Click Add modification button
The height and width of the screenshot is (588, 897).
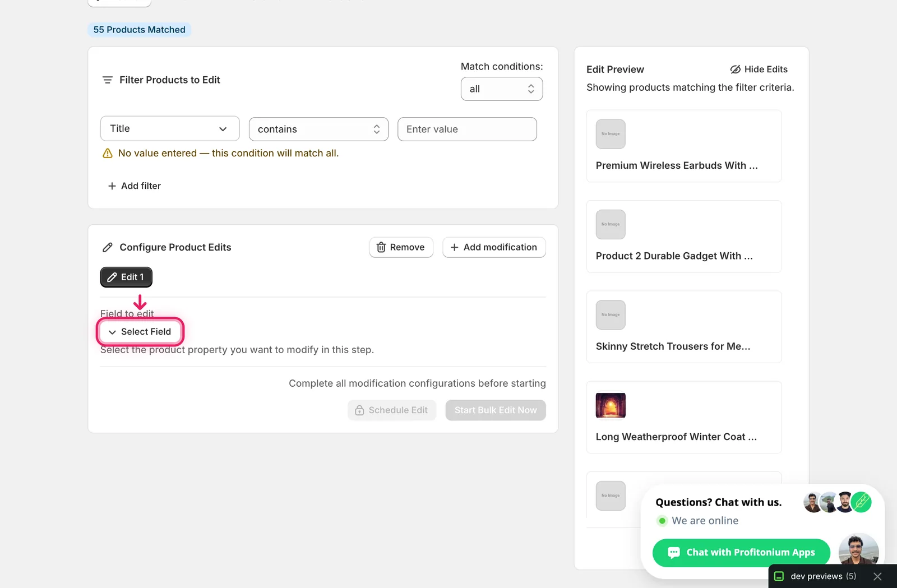tap(494, 247)
